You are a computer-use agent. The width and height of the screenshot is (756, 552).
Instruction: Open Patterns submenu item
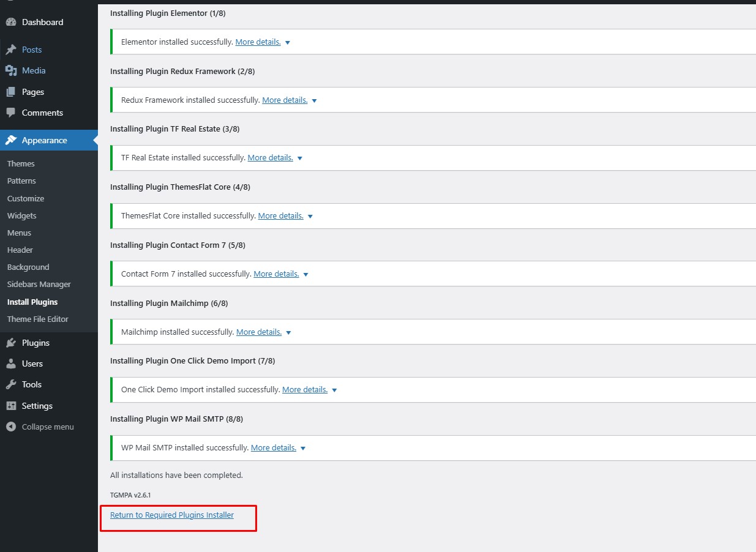point(21,181)
